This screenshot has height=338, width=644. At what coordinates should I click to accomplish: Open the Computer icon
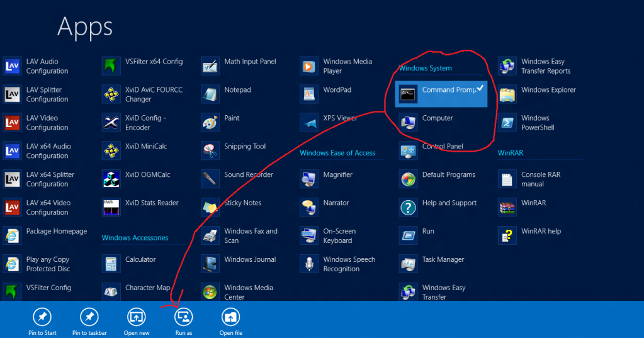[x=408, y=123]
